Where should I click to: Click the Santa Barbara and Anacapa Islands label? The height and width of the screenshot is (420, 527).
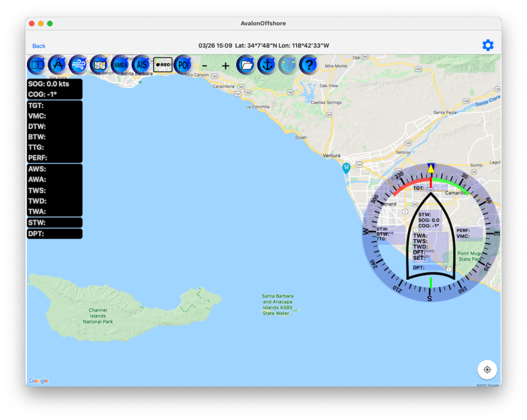coord(277,304)
